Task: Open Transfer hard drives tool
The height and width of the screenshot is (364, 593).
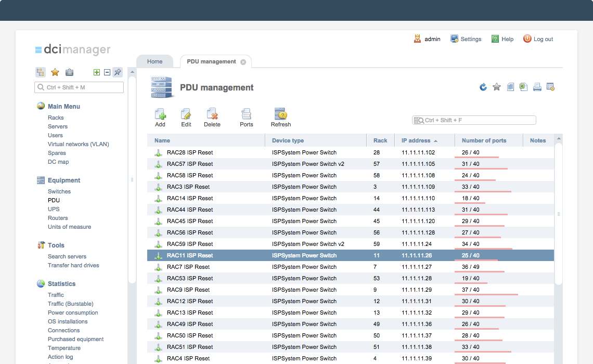Action: coord(73,265)
